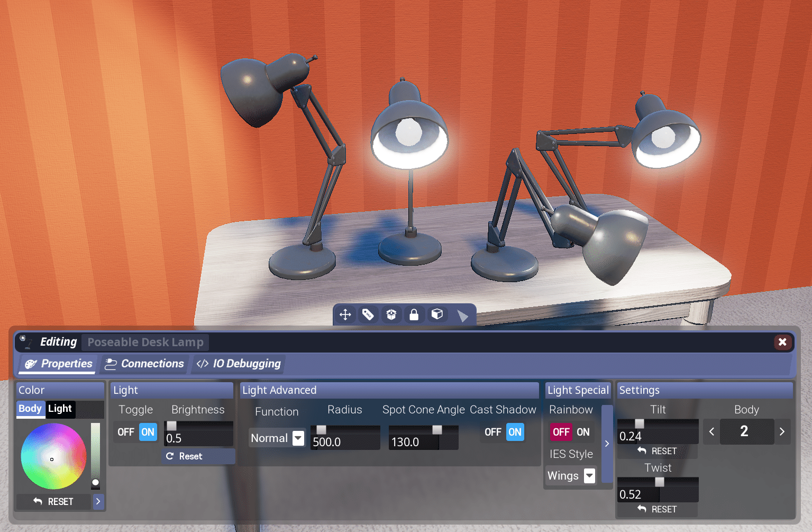This screenshot has width=812, height=532.
Task: Reset the Brightness value
Action: (x=199, y=456)
